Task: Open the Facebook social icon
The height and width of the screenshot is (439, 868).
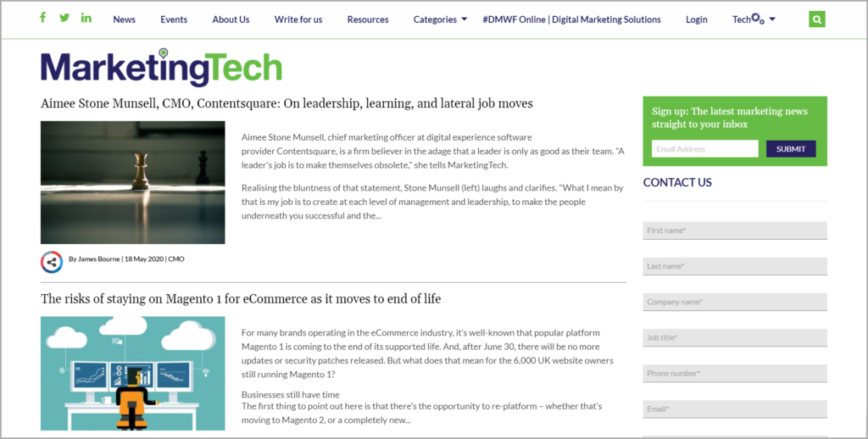Action: 42,18
